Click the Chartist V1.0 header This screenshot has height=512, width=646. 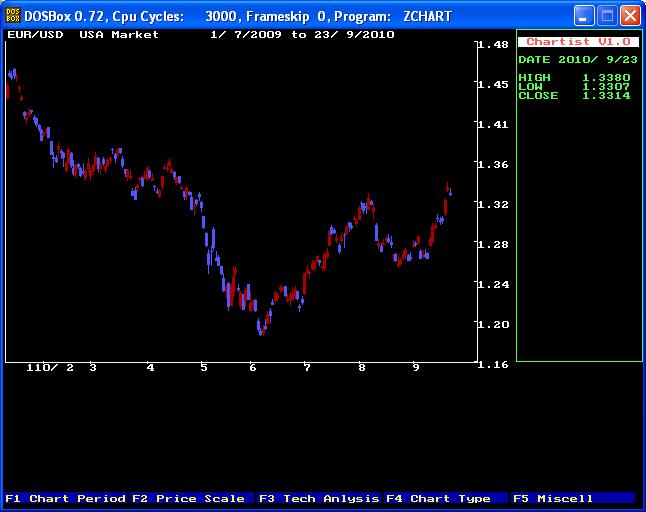pos(578,42)
